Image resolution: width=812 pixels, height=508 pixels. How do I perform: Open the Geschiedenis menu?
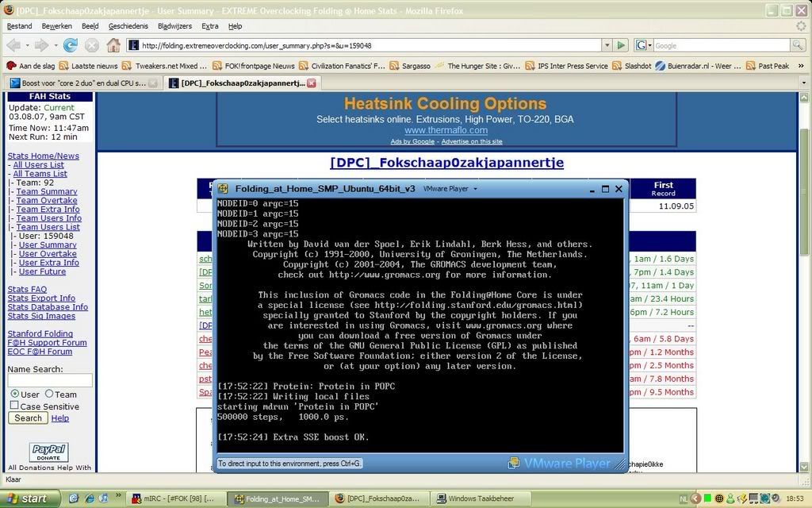[128, 26]
